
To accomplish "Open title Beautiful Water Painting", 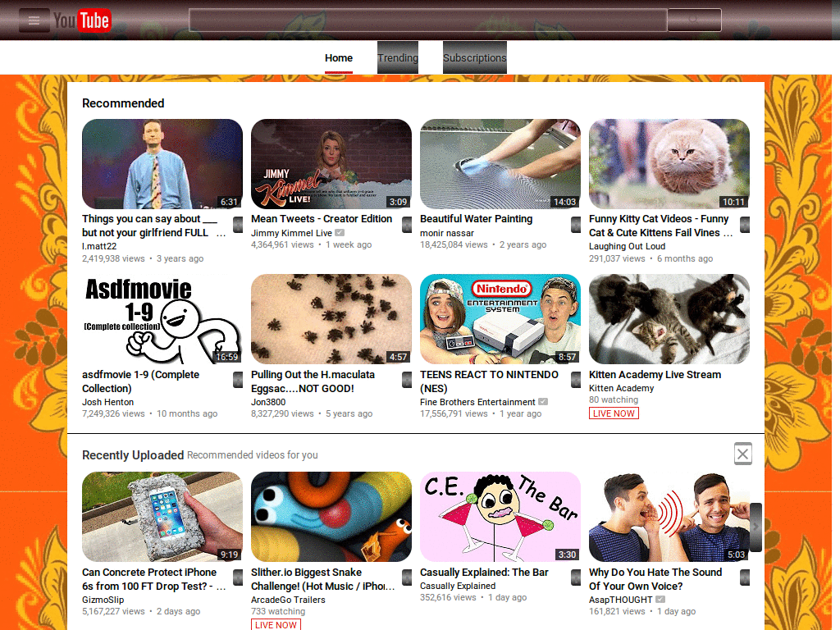I will 477,218.
